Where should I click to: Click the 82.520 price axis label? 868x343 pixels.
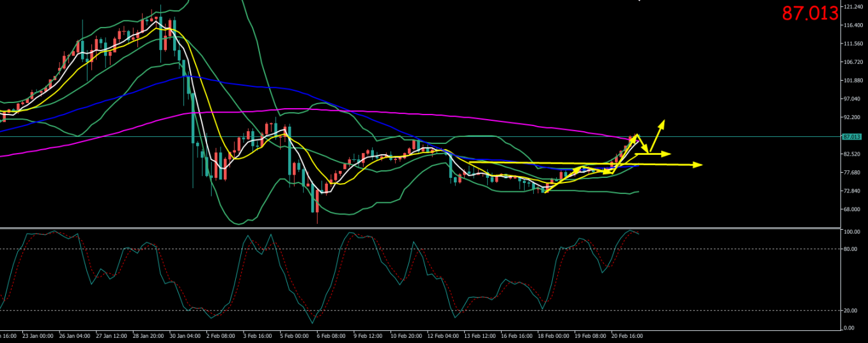click(851, 154)
